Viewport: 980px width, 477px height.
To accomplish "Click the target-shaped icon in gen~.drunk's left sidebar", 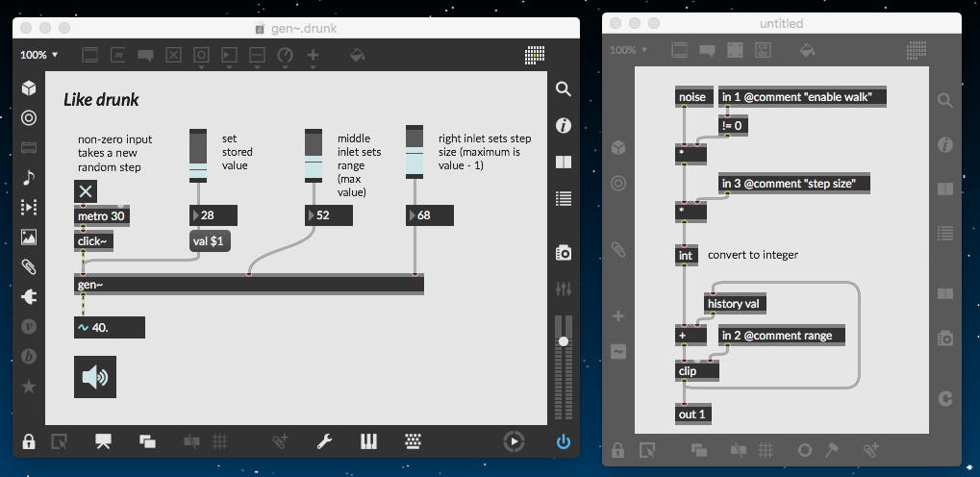I will [x=29, y=117].
